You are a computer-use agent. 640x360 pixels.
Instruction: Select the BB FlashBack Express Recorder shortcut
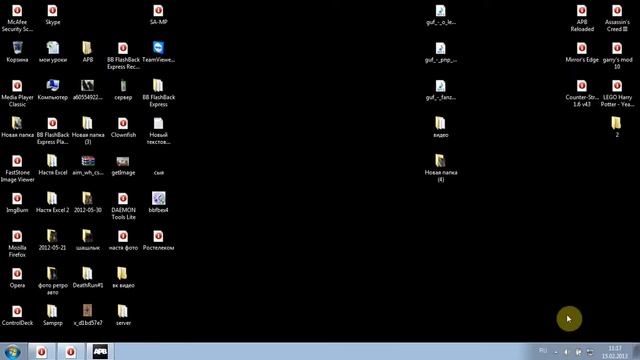(x=123, y=56)
